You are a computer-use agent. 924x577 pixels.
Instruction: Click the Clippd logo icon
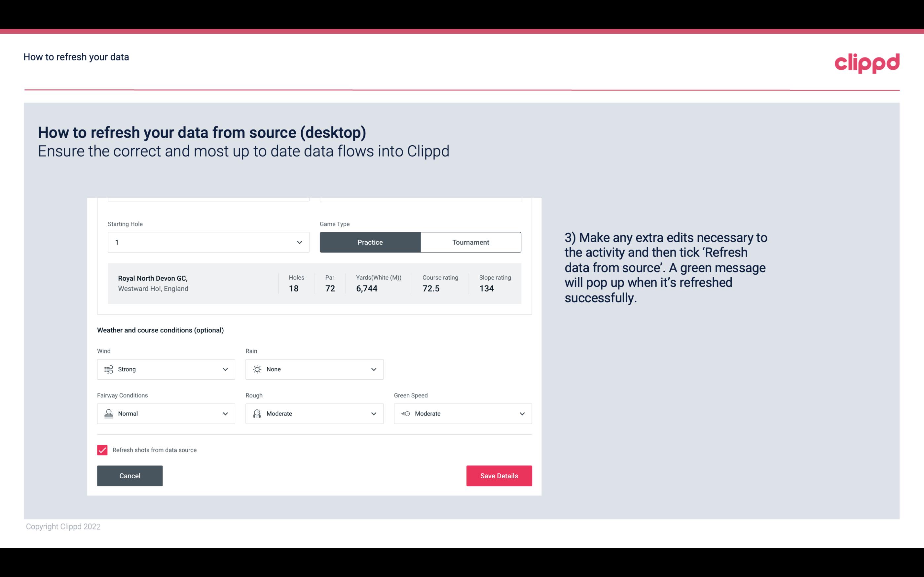point(867,62)
